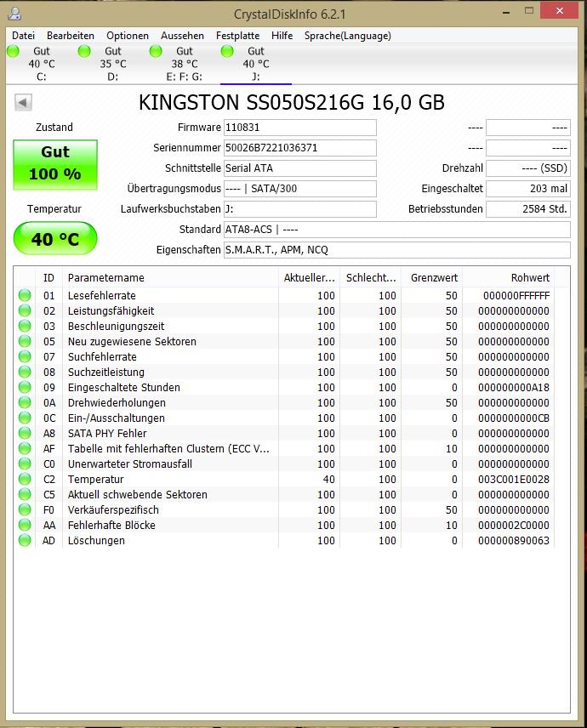
Task: Click raw value 000000FFFFFF
Action: pyautogui.click(x=516, y=296)
